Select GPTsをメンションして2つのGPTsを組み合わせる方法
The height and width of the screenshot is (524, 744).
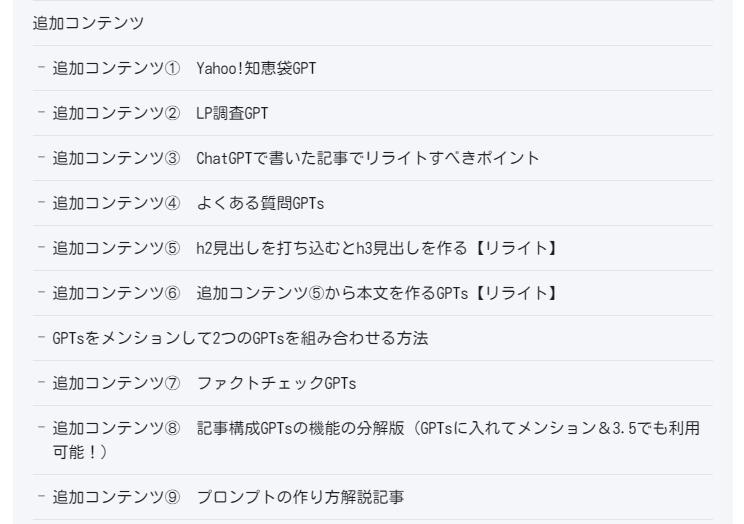coord(240,338)
